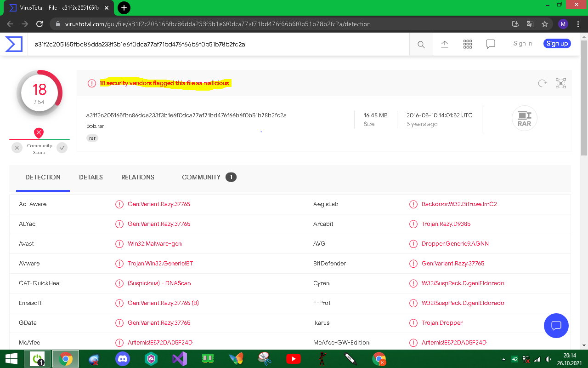Open the COMMUNITY tab
Image resolution: width=588 pixels, height=368 pixels.
point(209,177)
